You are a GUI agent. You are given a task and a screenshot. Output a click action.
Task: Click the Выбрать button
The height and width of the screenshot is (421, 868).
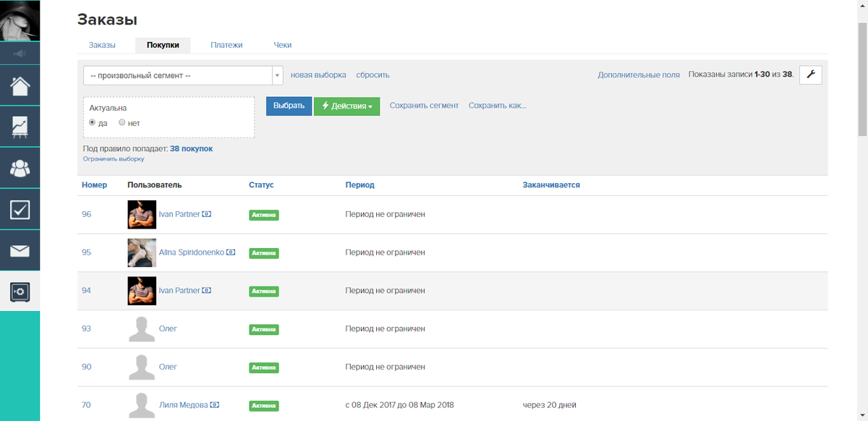(289, 106)
